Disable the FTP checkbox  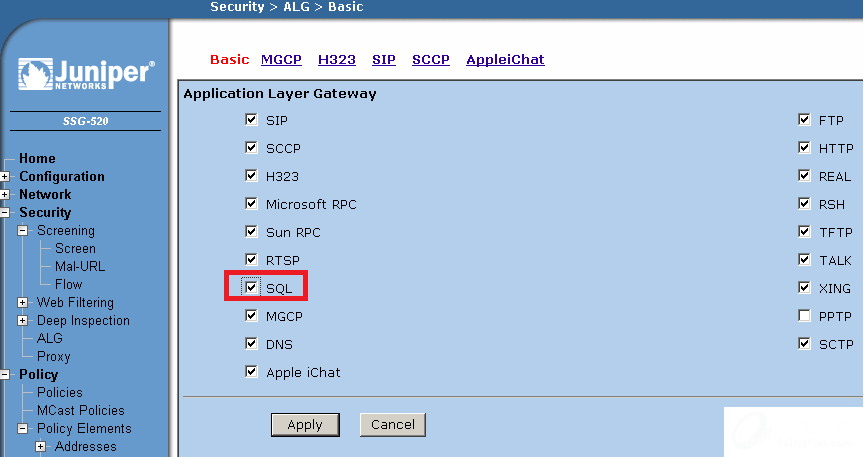pyautogui.click(x=804, y=120)
